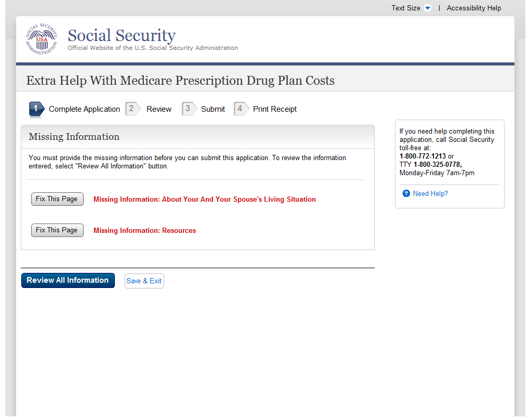
Task: Fix the Resources missing information page
Action: [x=57, y=230]
